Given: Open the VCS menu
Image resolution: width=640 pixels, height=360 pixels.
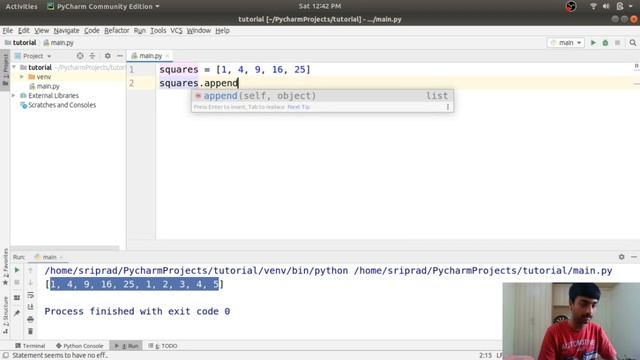Looking at the screenshot, I should click(x=176, y=31).
